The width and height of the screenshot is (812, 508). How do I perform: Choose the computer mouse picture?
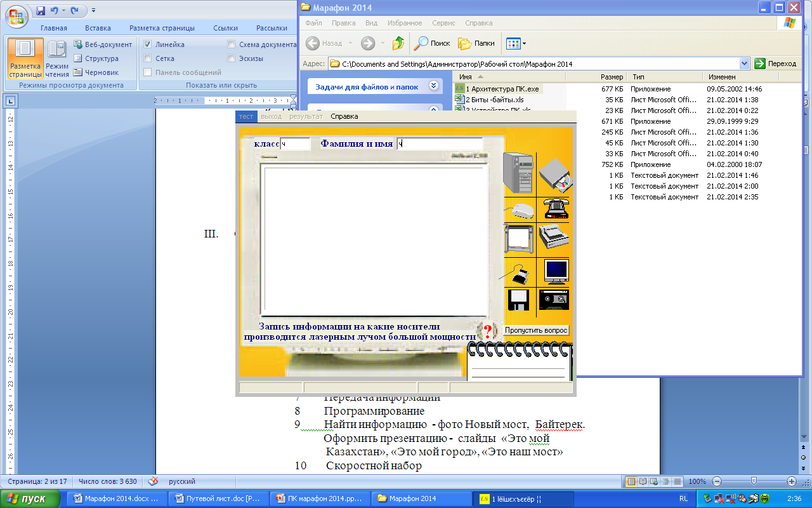point(520,210)
